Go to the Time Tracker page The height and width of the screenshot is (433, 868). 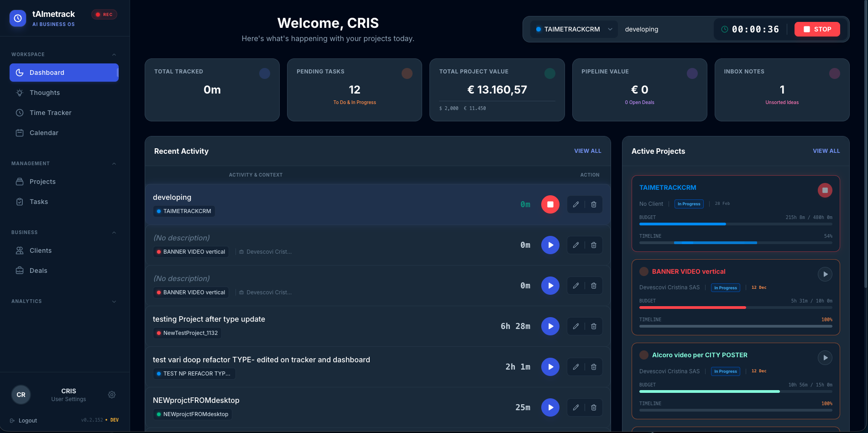64,113
